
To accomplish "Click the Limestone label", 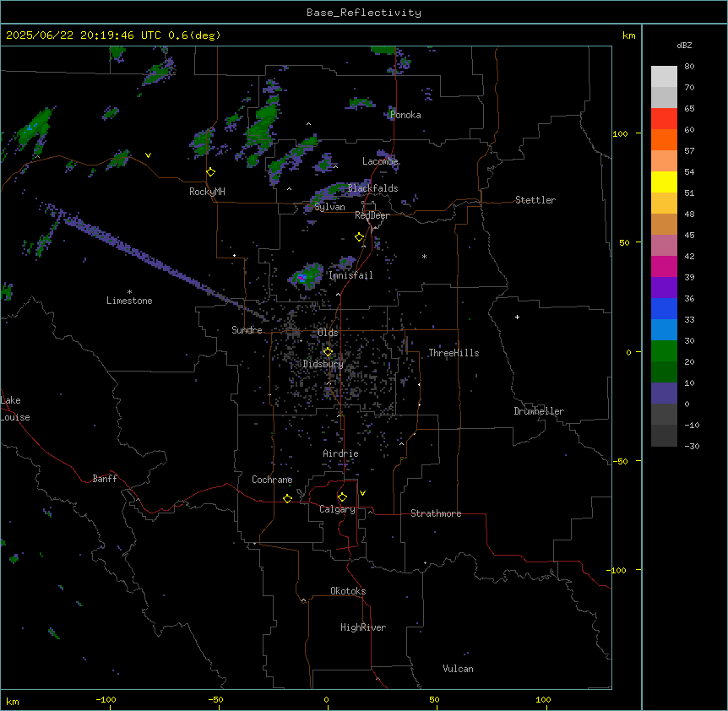I will (x=129, y=301).
